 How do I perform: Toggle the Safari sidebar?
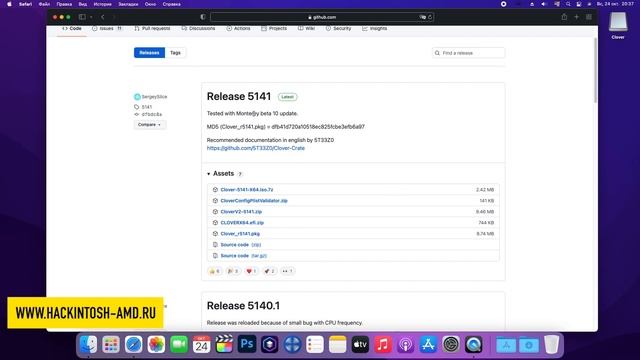click(x=82, y=17)
